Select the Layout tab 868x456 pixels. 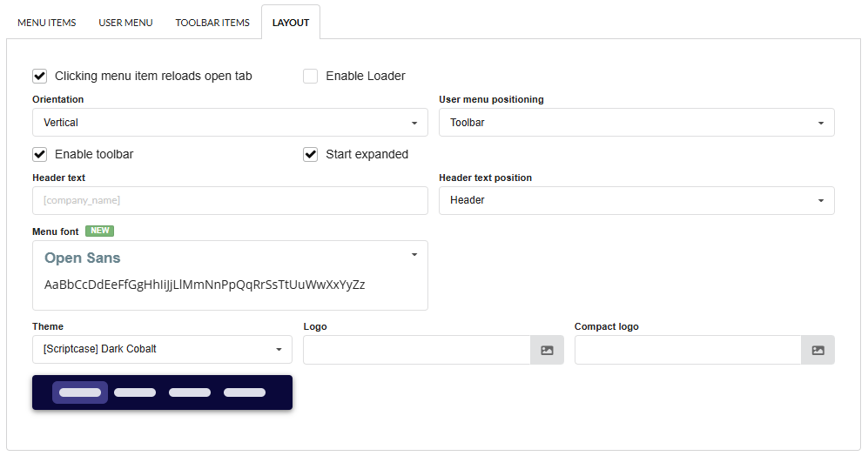[x=291, y=23]
